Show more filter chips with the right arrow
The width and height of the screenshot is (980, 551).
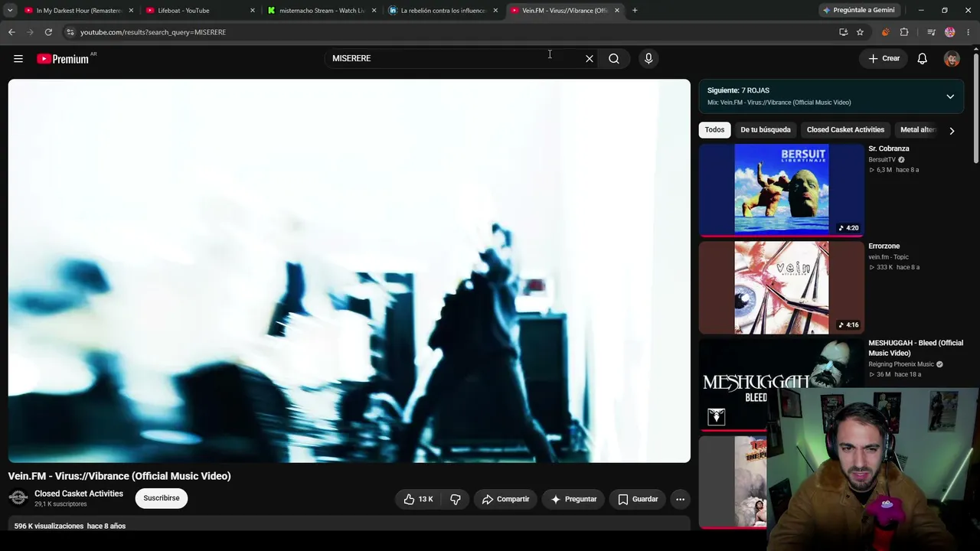[952, 131]
